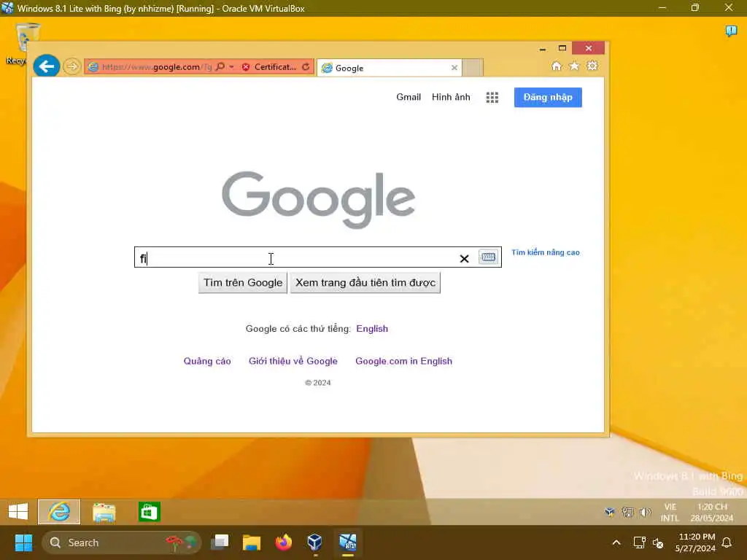Click the guest clock 1:20 CH
The height and width of the screenshot is (560, 747).
(712, 513)
